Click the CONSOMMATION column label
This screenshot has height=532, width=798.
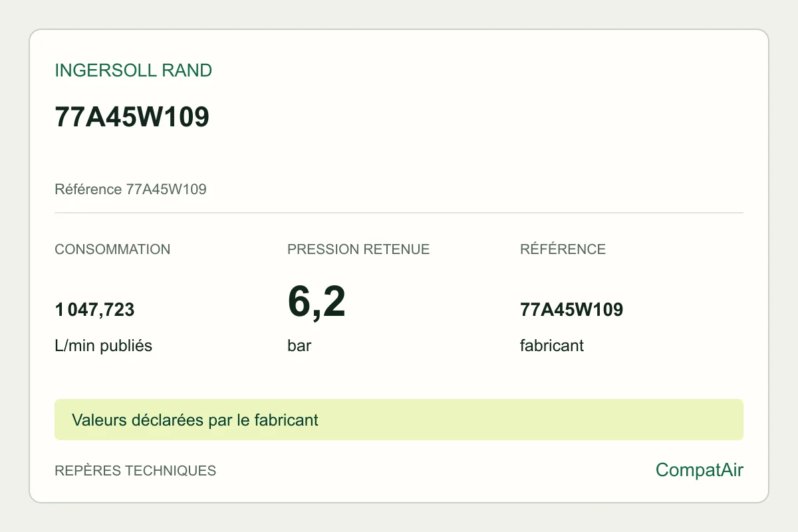[112, 249]
